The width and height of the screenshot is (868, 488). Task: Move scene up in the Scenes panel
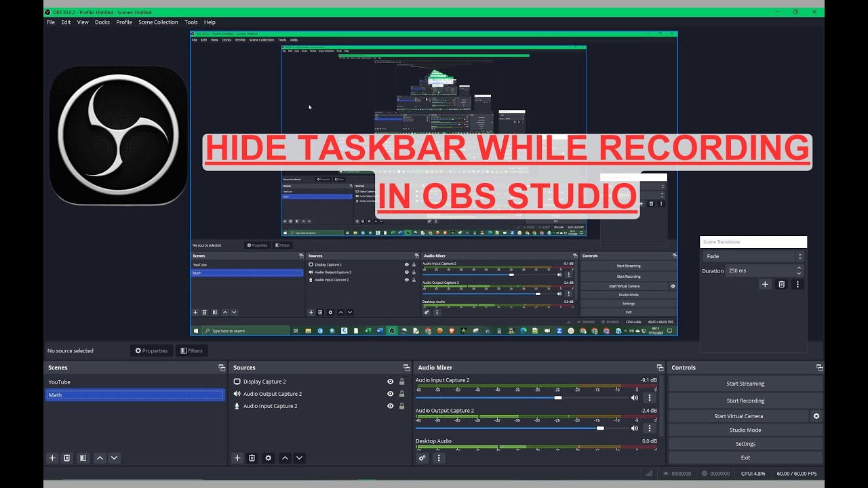pos(100,458)
